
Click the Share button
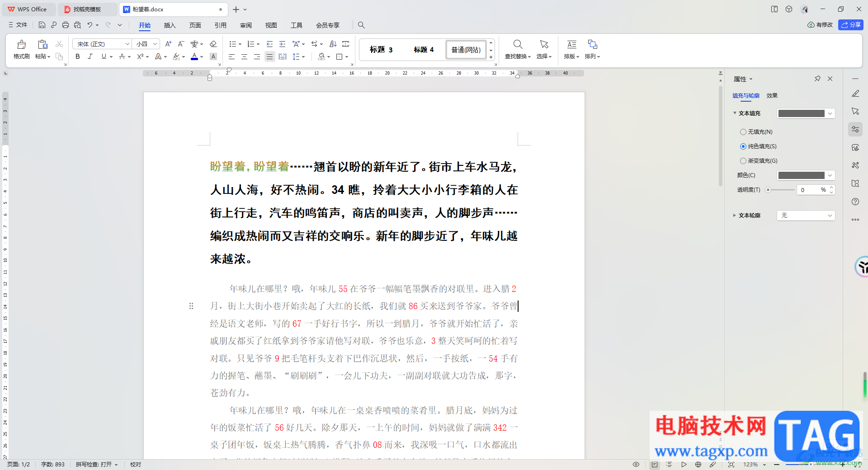pyautogui.click(x=850, y=25)
